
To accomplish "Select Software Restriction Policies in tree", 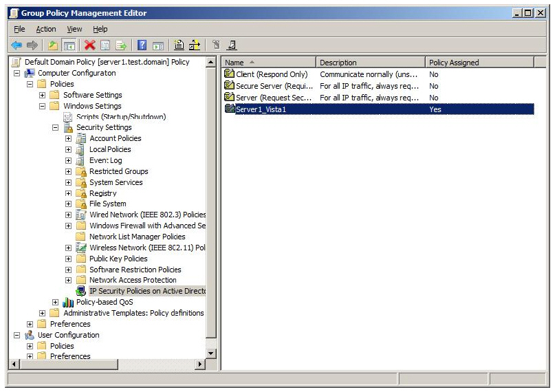I will point(135,270).
